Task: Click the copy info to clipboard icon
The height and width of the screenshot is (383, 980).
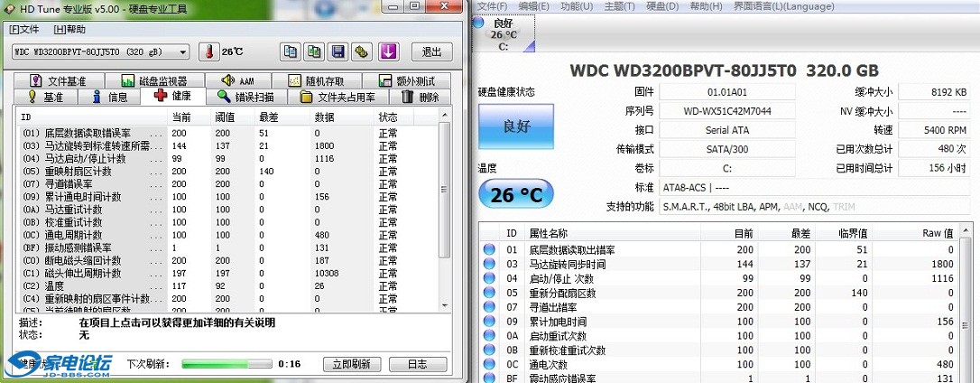Action: click(291, 51)
